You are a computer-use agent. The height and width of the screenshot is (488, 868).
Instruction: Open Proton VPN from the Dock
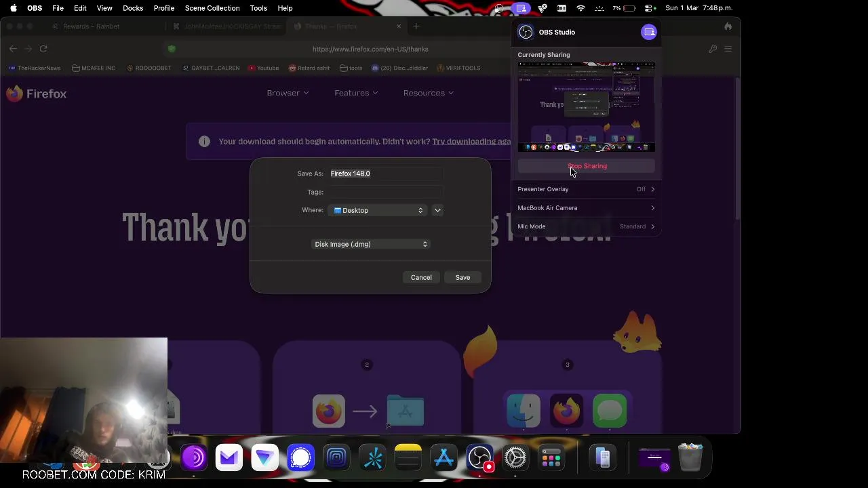pos(264,458)
